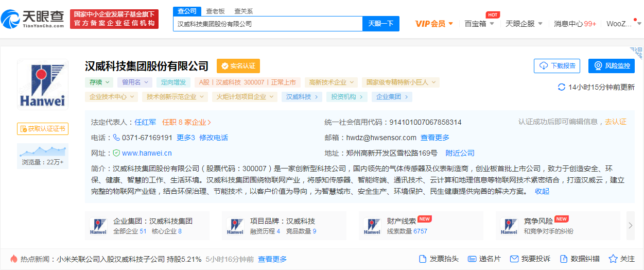Click 附近公司 nearby companies link
This screenshot has height=270, width=644.
coord(460,153)
